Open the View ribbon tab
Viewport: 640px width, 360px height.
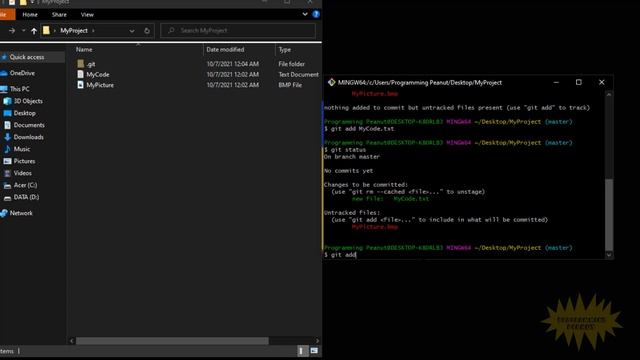click(x=87, y=15)
